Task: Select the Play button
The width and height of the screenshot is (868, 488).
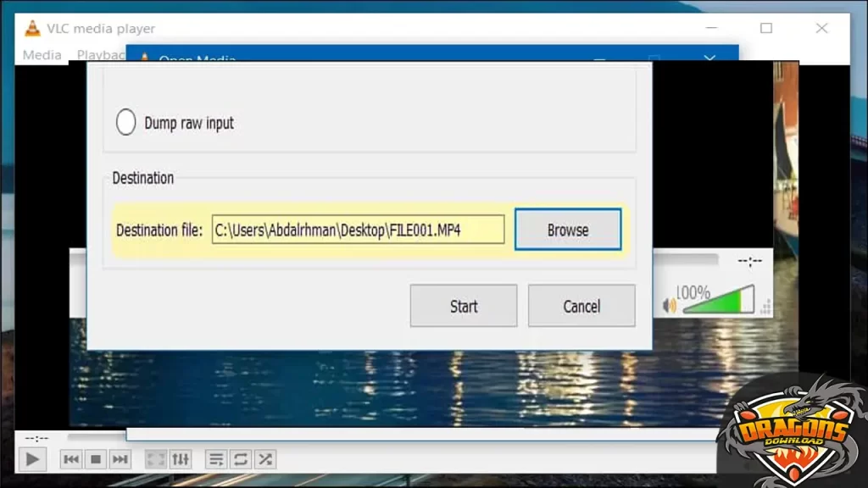Action: (32, 458)
